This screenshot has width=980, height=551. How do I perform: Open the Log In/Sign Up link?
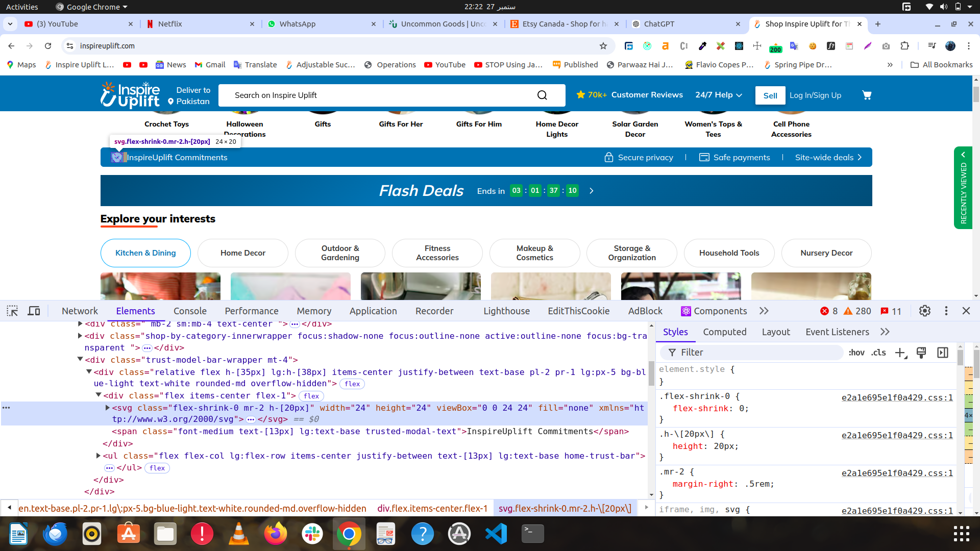tap(815, 95)
